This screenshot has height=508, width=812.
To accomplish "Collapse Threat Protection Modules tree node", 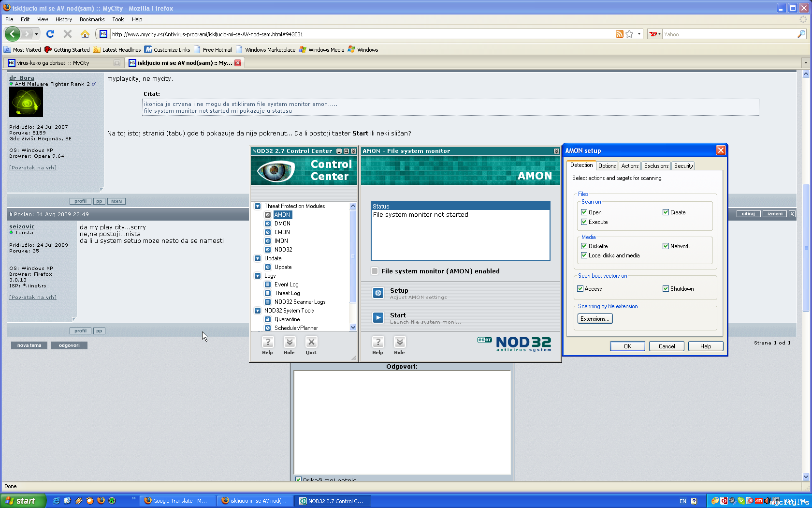I will (258, 206).
